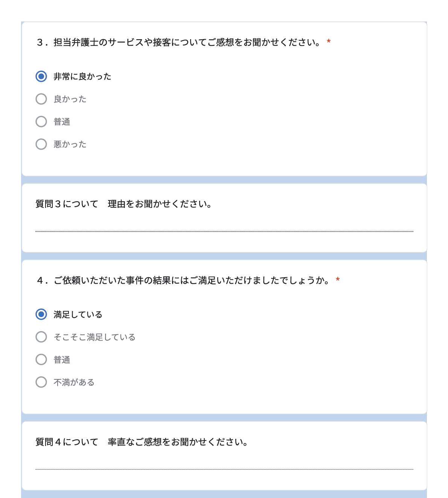Click the そこそこ満足している label text

[94, 337]
